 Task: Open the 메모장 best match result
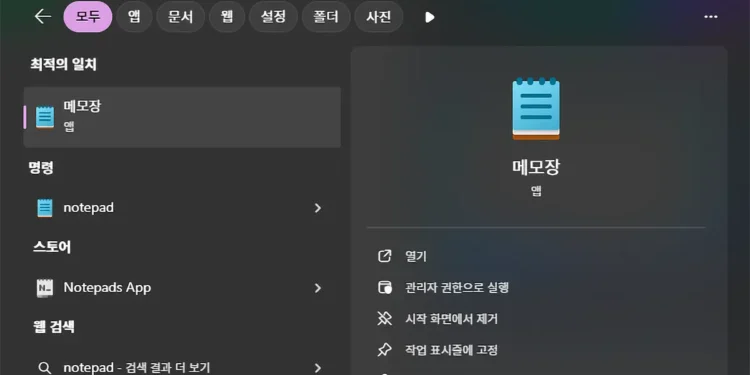tap(182, 117)
